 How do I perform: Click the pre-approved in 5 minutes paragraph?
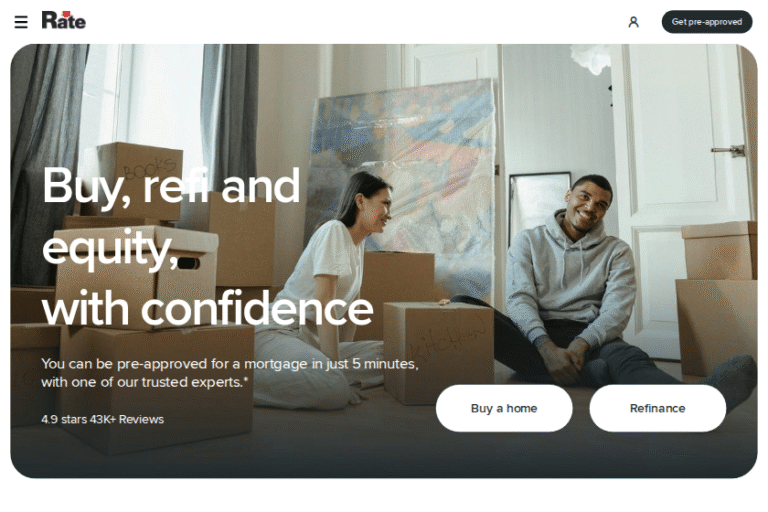click(x=230, y=373)
